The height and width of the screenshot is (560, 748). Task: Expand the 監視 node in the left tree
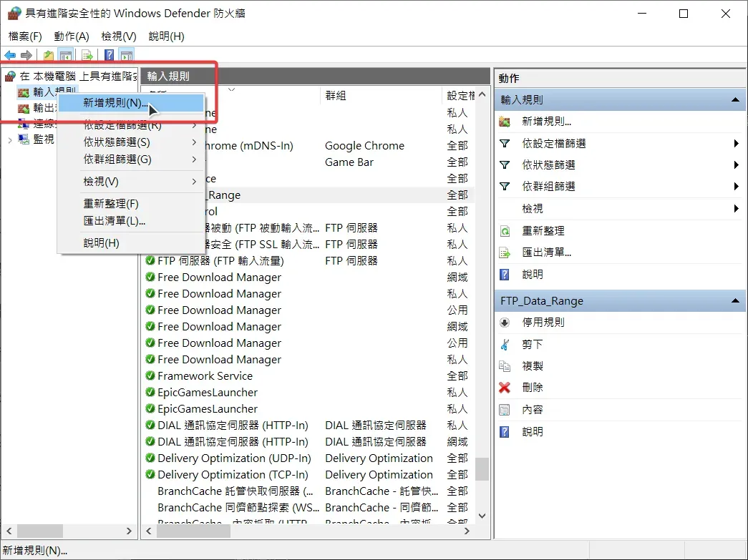9,140
